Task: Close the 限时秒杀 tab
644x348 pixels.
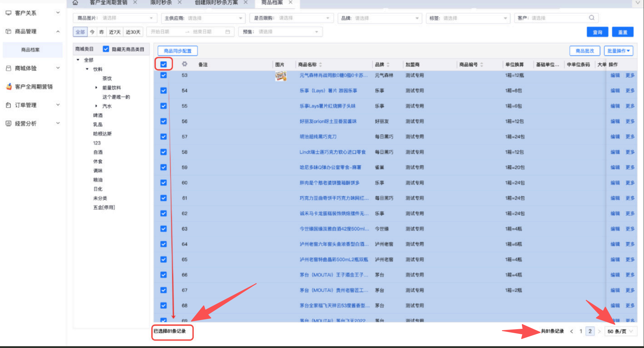Action: click(x=179, y=3)
